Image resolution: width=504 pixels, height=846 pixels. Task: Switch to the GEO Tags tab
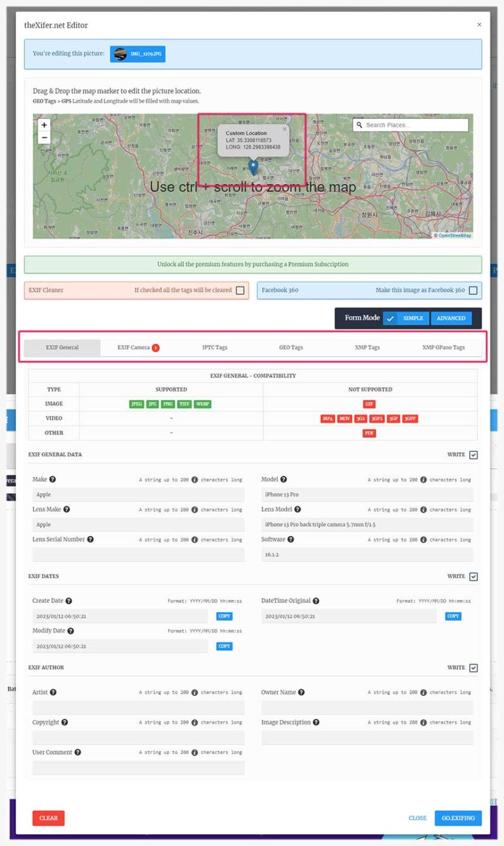click(291, 347)
